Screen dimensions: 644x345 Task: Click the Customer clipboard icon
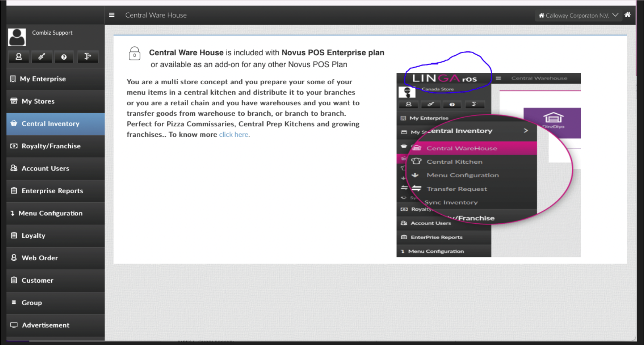14,280
